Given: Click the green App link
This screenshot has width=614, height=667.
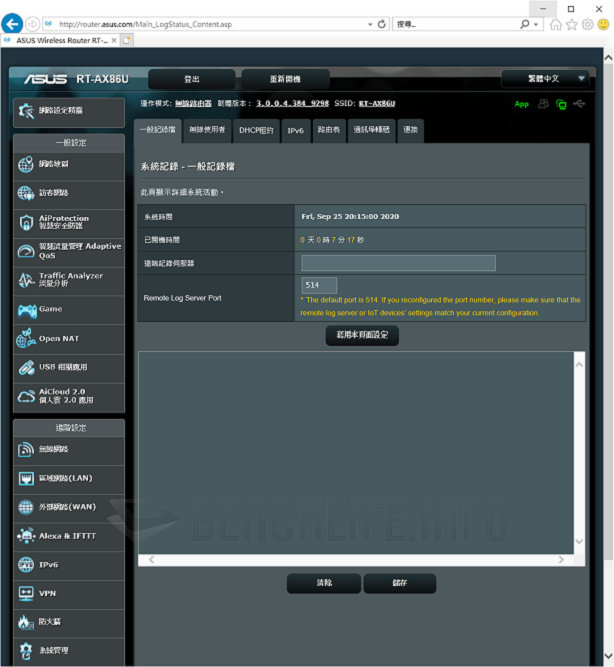Looking at the screenshot, I should pos(521,104).
